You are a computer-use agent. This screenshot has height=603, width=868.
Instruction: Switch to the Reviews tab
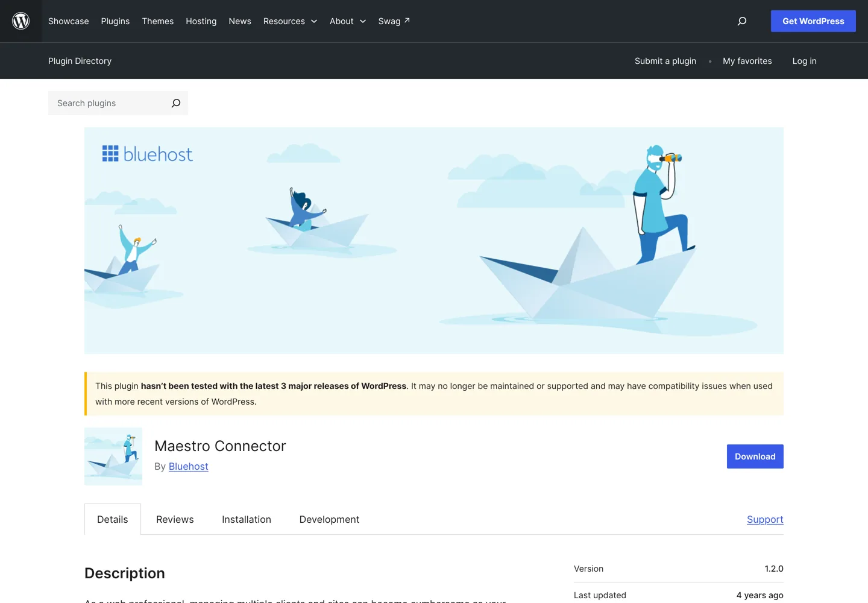175,520
